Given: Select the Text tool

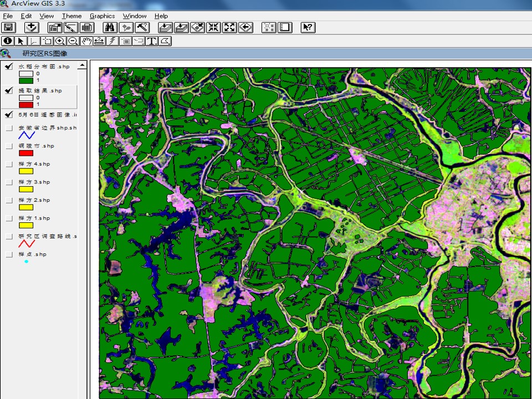Looking at the screenshot, I should [152, 41].
